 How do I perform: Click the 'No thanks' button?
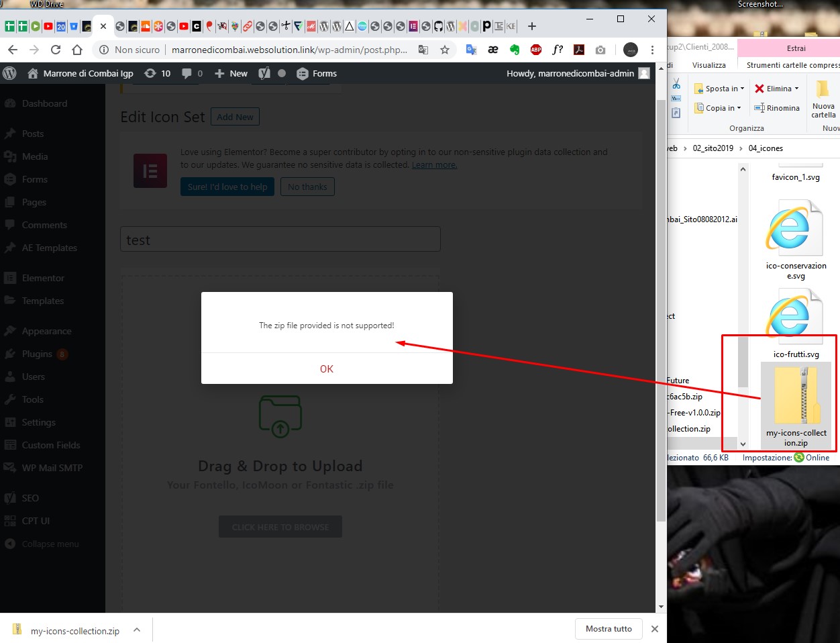click(x=307, y=187)
